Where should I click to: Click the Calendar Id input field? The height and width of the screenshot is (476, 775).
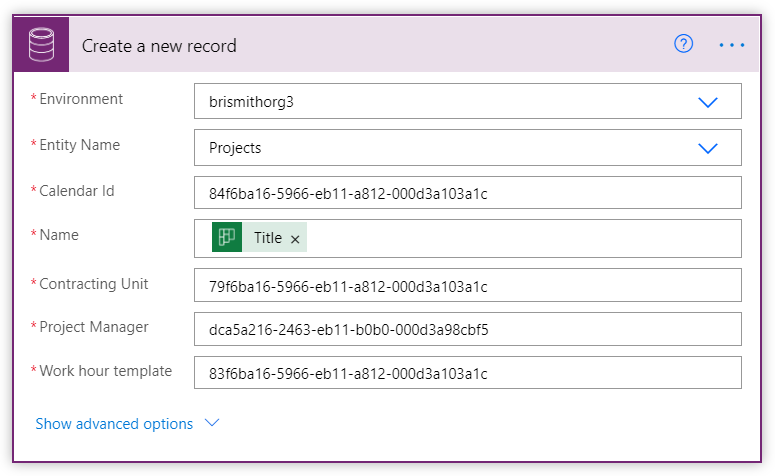[x=467, y=193]
